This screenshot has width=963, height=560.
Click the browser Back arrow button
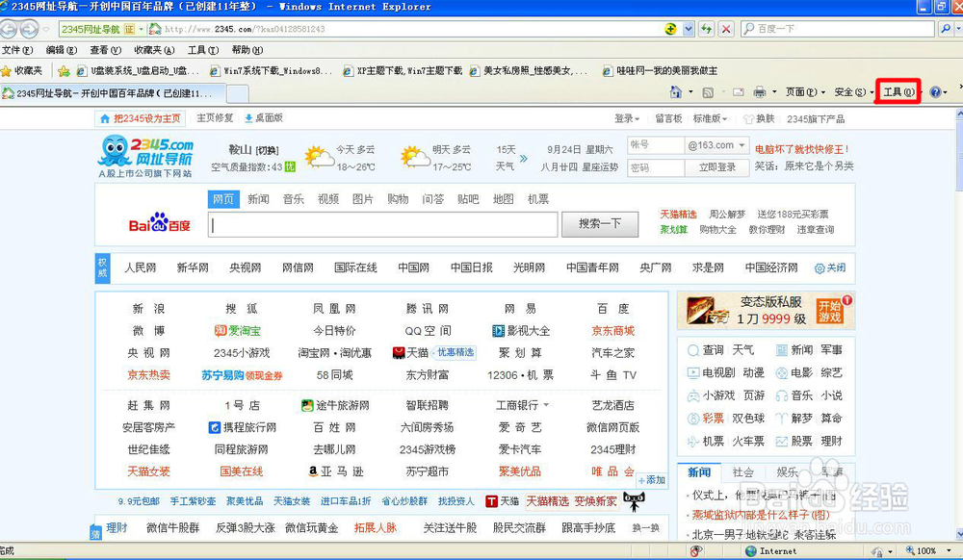coord(9,29)
